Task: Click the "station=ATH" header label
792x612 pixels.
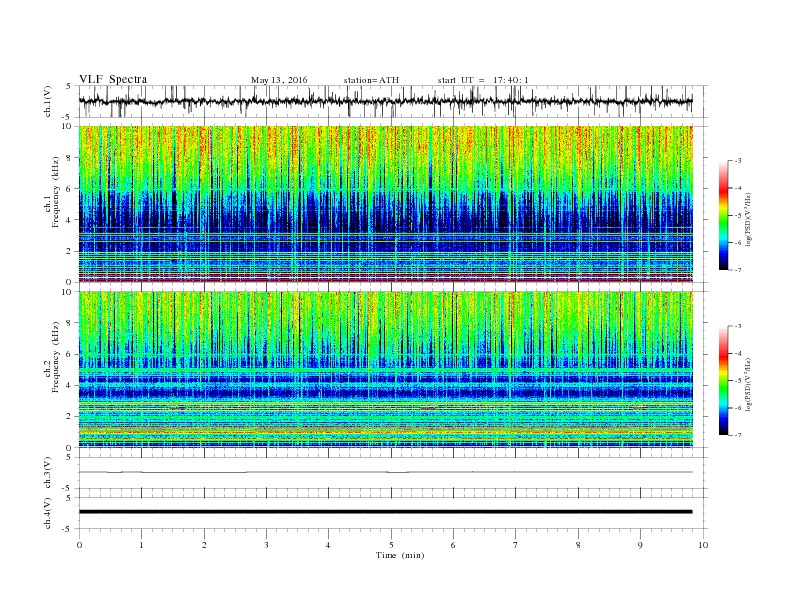Action: [371, 80]
